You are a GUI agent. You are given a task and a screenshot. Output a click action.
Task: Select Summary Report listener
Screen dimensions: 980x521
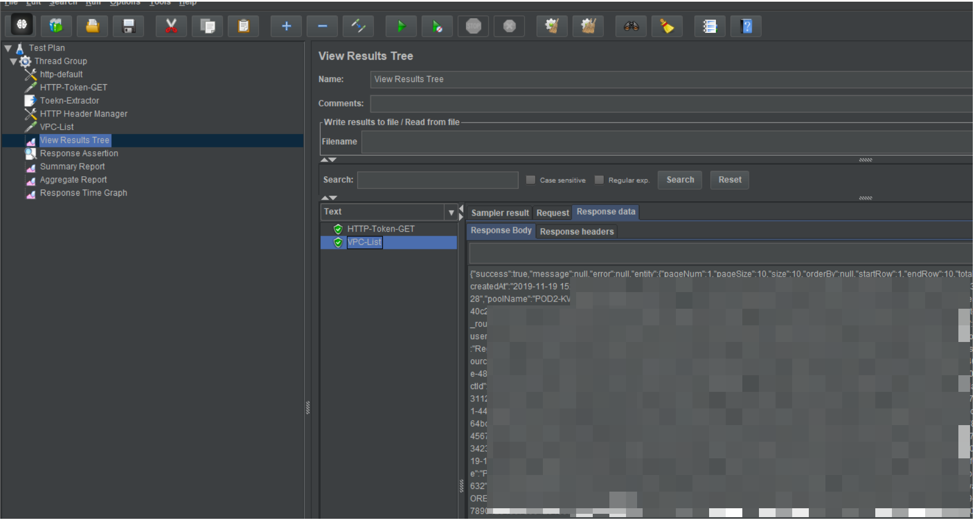pos(72,167)
